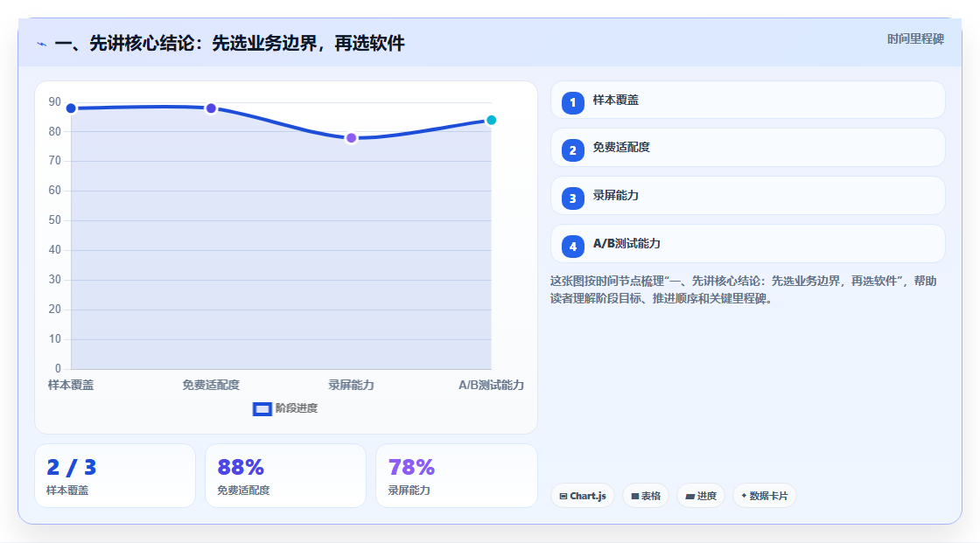Click the 阶段进度 legend label
The width and height of the screenshot is (980, 543).
click(x=297, y=408)
